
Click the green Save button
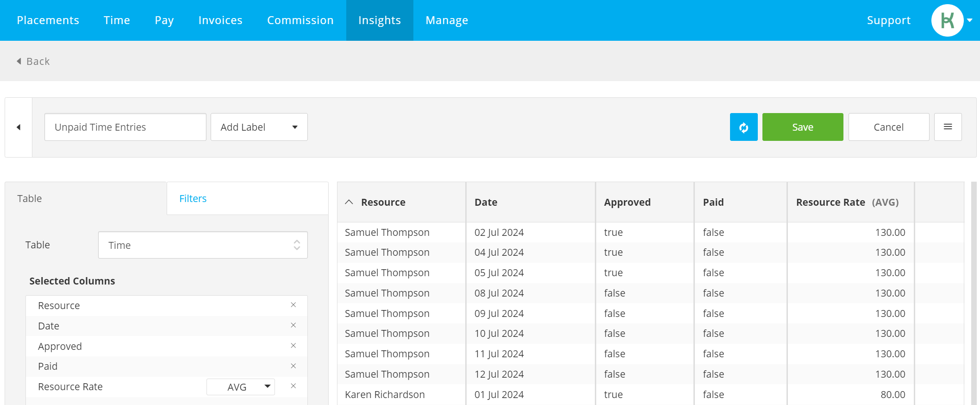(x=803, y=127)
